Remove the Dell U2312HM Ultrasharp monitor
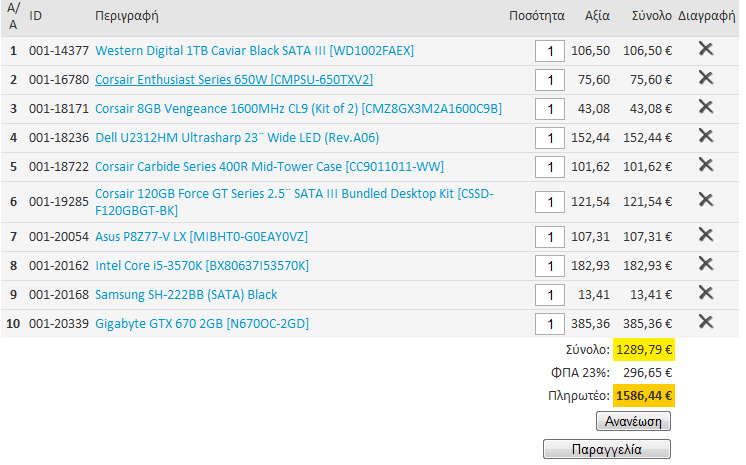 click(706, 136)
